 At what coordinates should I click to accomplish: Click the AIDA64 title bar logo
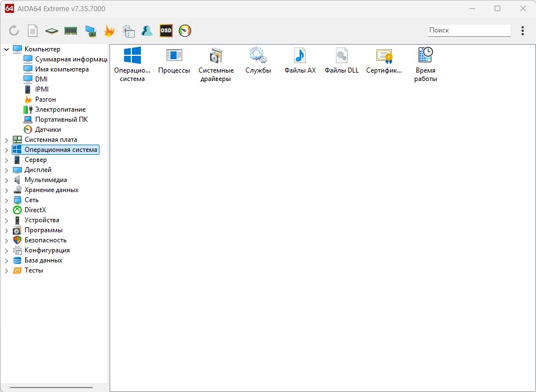(x=10, y=8)
